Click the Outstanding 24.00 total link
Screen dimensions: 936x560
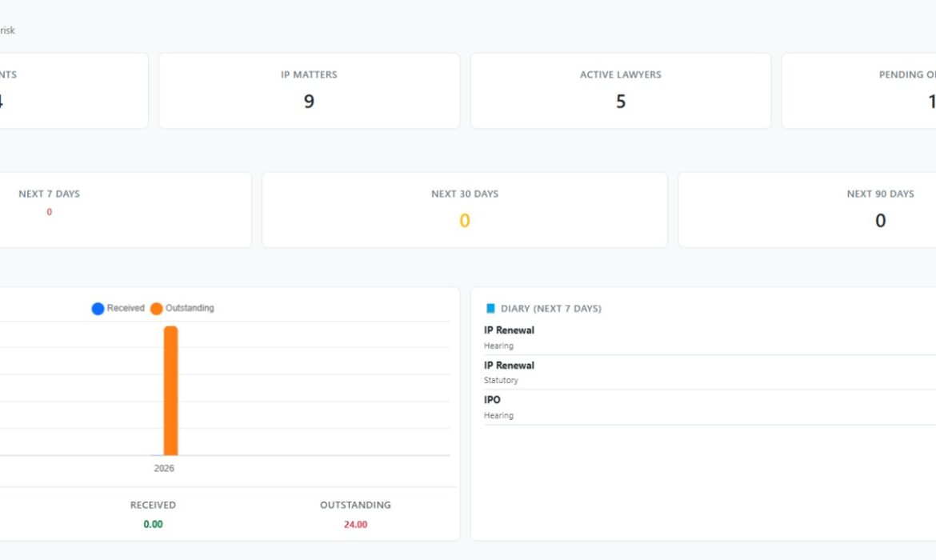(x=355, y=524)
